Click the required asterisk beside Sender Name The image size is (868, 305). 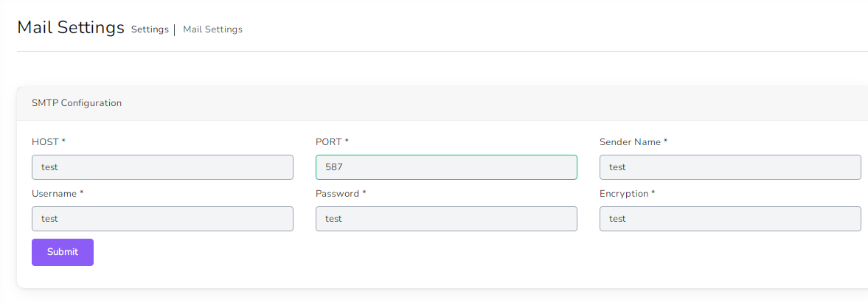pos(665,141)
